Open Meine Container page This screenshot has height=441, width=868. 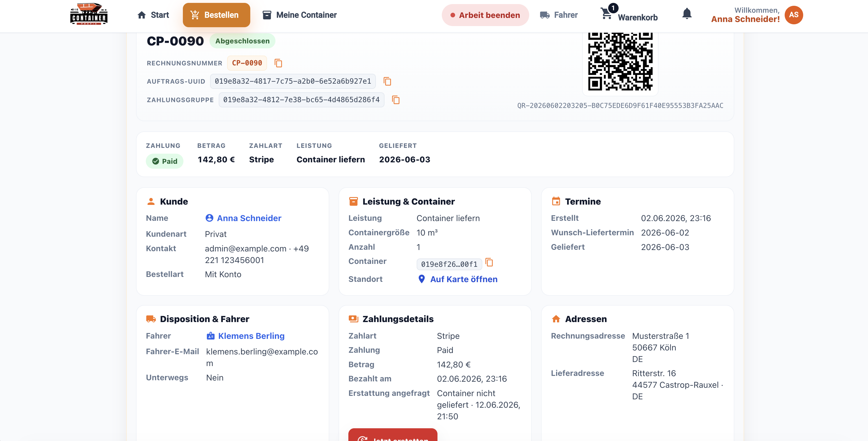(299, 15)
